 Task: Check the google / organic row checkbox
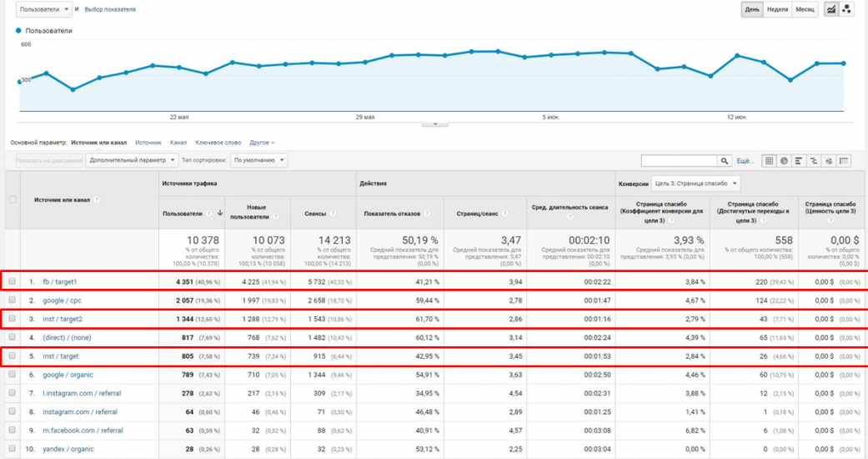(x=13, y=375)
